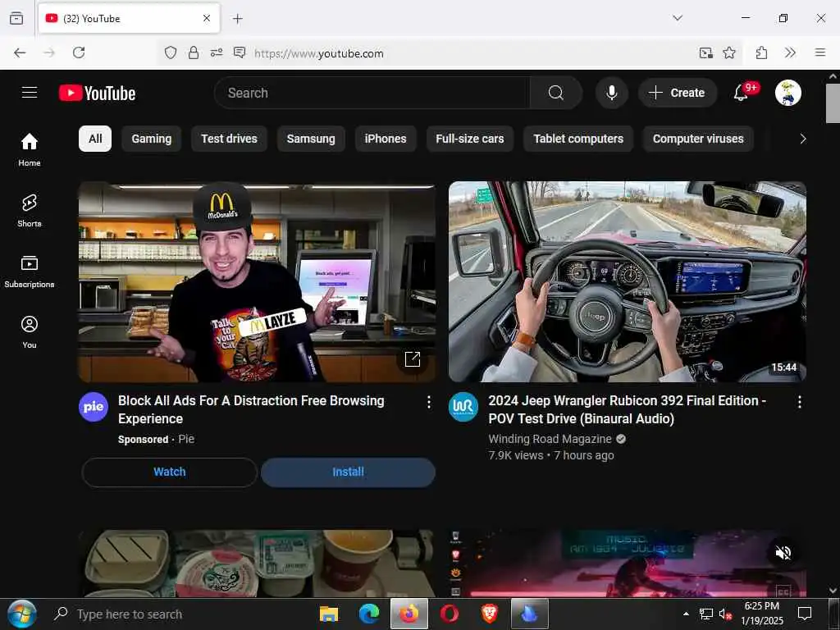Image resolution: width=840 pixels, height=630 pixels.
Task: Show site security padlock info
Action: click(x=194, y=52)
